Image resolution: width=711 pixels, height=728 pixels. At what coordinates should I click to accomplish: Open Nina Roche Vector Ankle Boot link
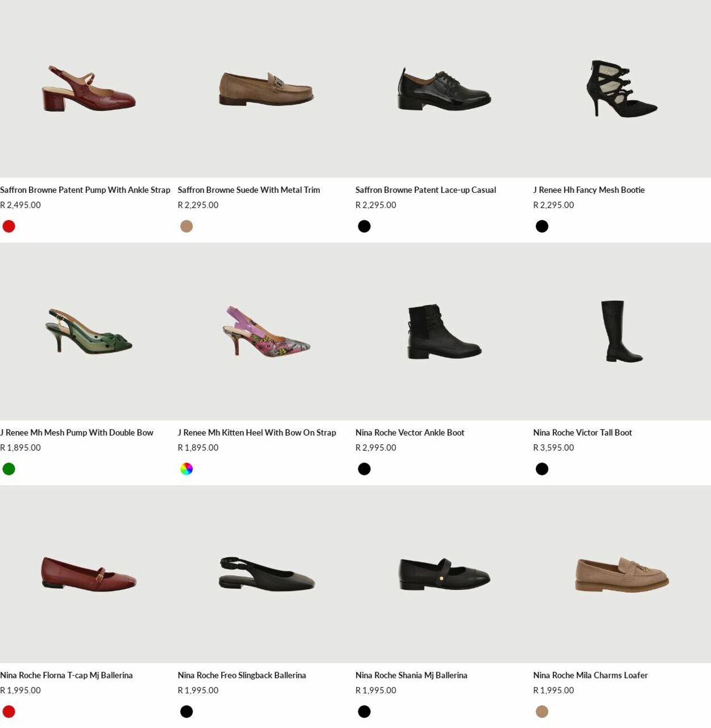coord(410,433)
